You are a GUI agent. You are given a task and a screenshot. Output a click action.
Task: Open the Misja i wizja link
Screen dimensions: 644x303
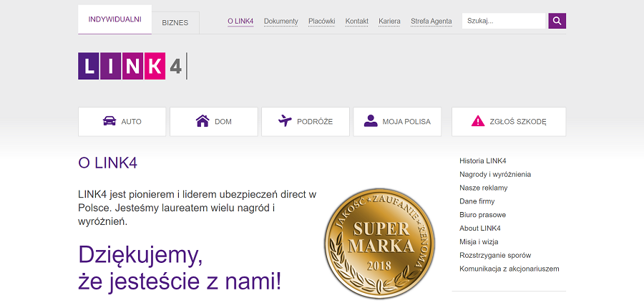[x=479, y=242]
